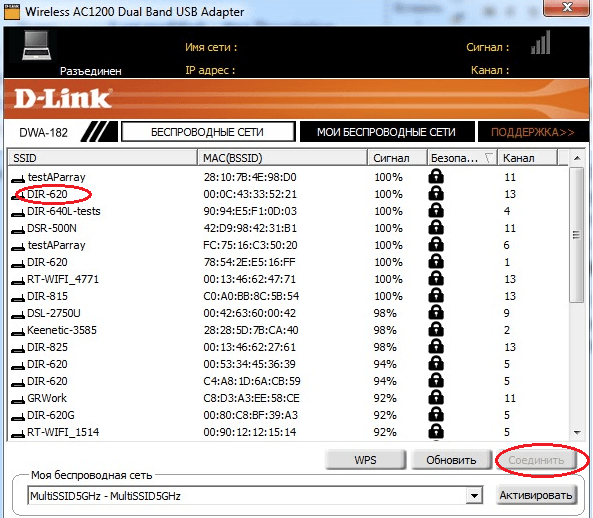Select testAParray network on channel 11
The height and width of the screenshot is (518, 593).
tap(287, 177)
